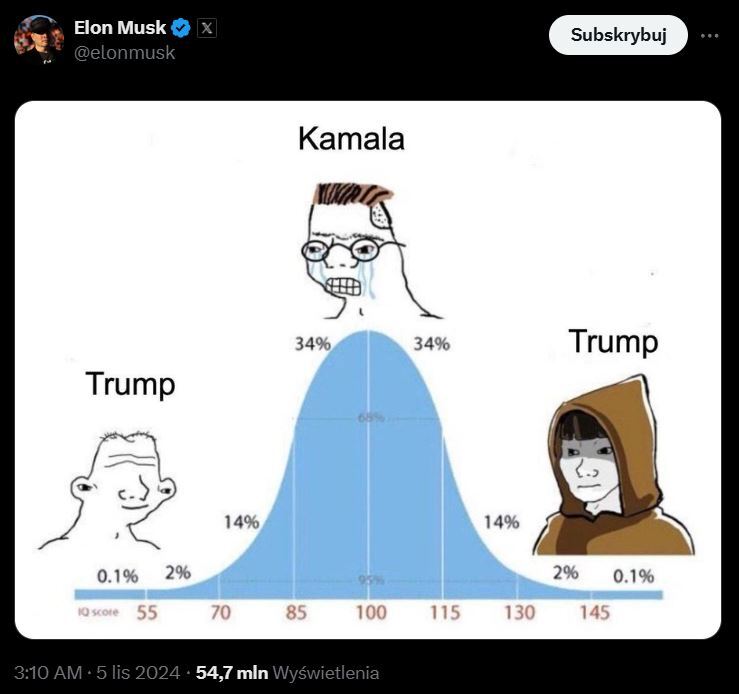This screenshot has height=694, width=739.
Task: Click the blue verified checkmark badge
Action: 181,28
